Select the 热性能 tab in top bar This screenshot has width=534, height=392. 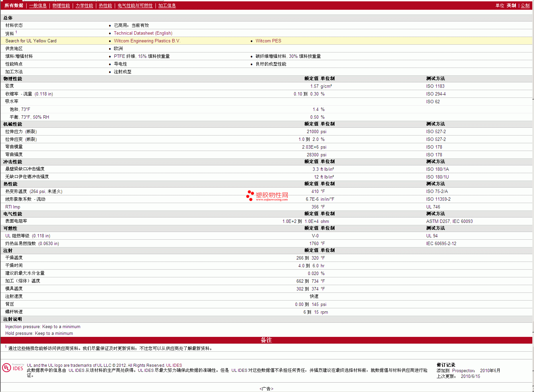[105, 5]
